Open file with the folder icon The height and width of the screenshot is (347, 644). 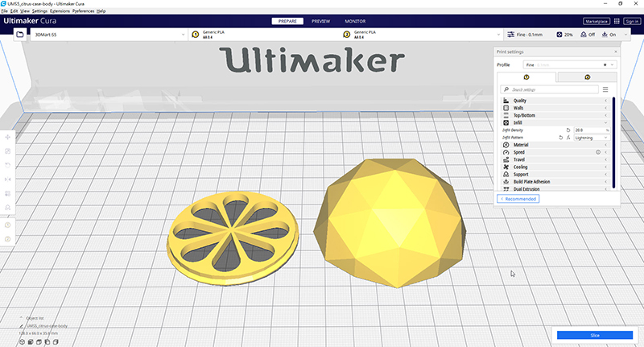(x=19, y=35)
